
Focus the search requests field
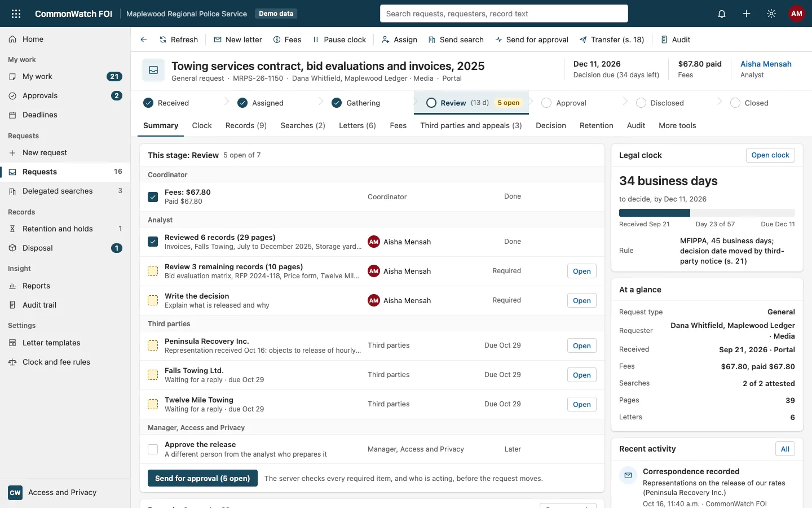pos(504,14)
